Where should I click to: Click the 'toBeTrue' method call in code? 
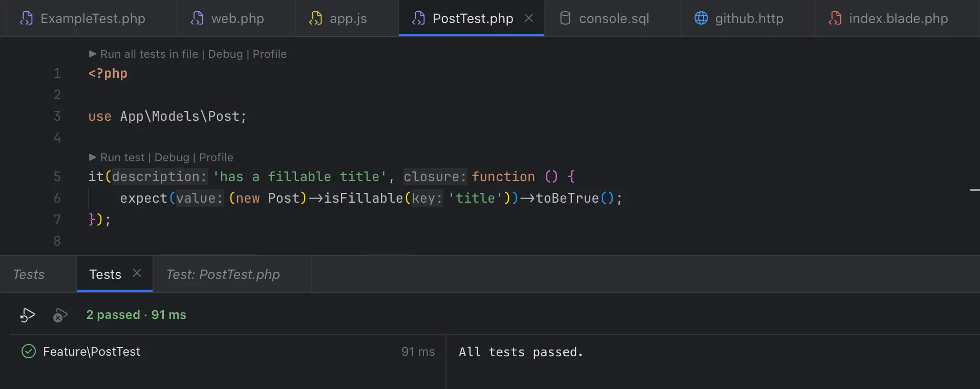pyautogui.click(x=567, y=198)
